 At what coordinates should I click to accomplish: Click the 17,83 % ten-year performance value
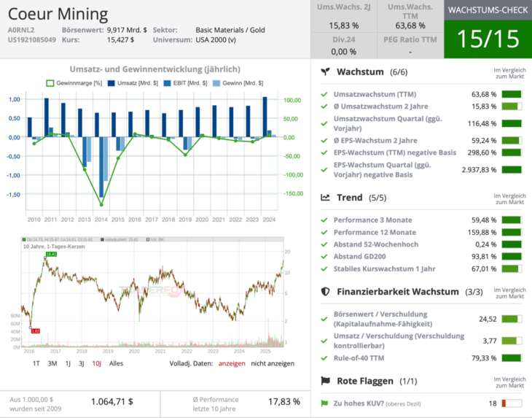pyautogui.click(x=284, y=402)
